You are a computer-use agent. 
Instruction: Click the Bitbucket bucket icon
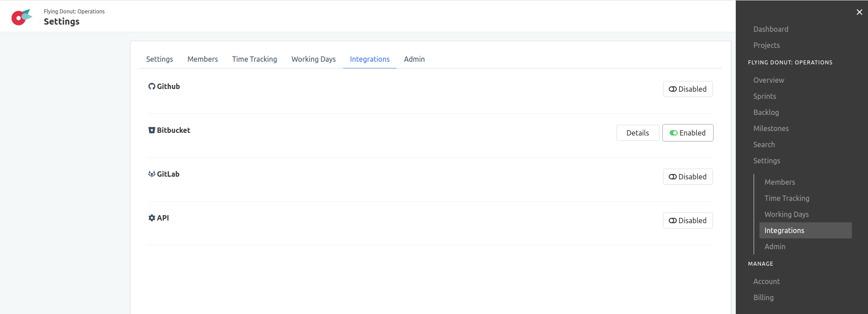pyautogui.click(x=152, y=130)
